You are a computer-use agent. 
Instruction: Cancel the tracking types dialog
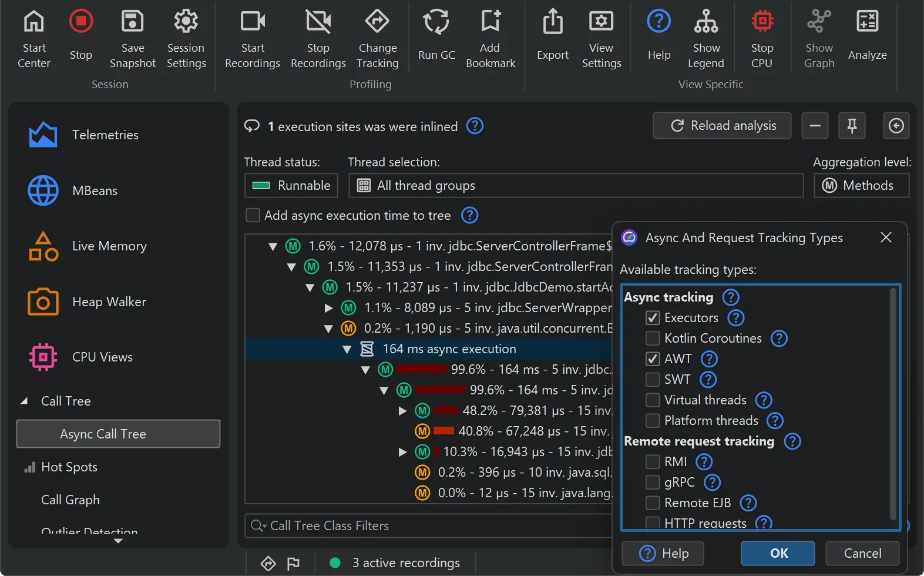click(x=862, y=553)
